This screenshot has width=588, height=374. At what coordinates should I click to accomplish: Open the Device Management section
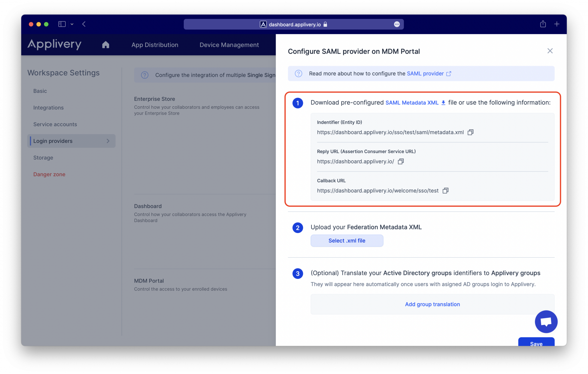[229, 45]
